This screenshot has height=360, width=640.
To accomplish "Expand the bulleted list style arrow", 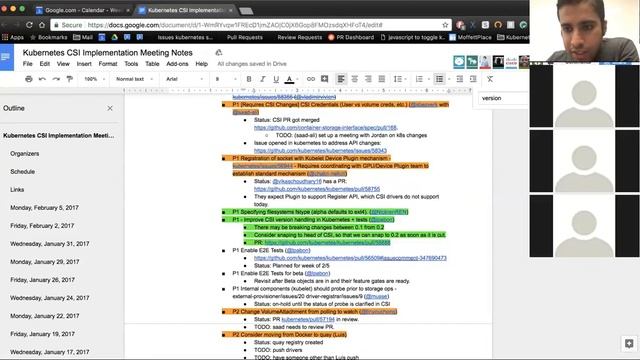I will click(x=449, y=79).
